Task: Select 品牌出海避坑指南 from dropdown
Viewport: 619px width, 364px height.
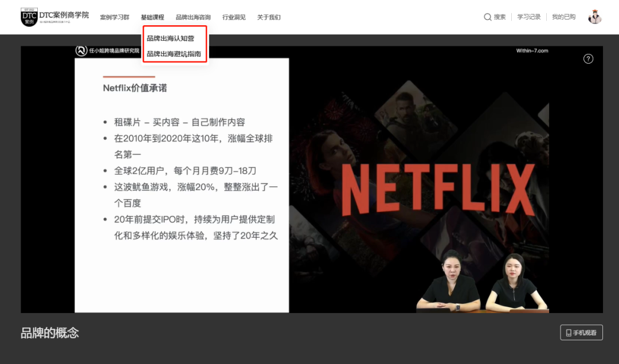Action: tap(174, 54)
